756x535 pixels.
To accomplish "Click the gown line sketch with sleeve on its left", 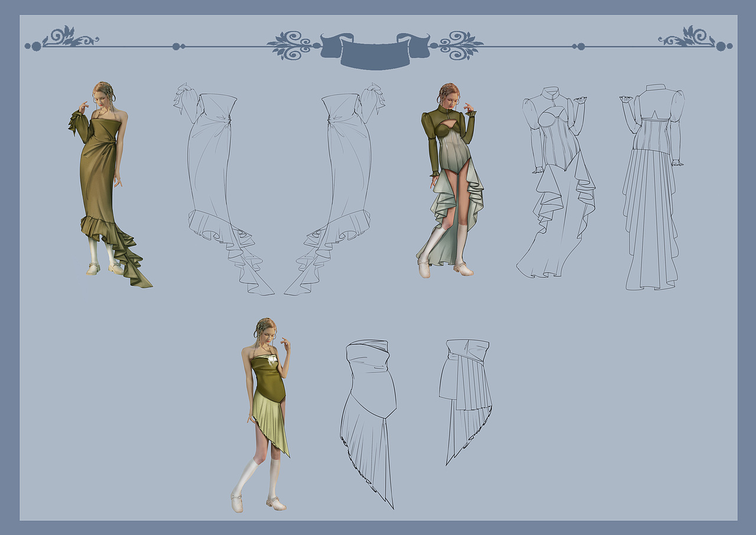I will tap(224, 189).
